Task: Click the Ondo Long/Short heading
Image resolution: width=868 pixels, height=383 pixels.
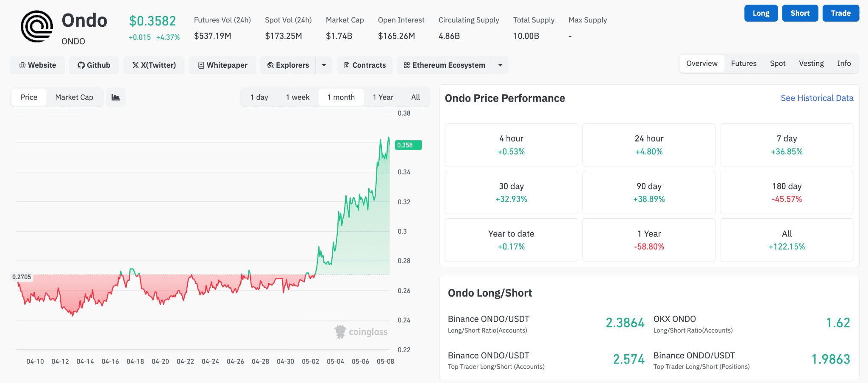Action: [x=490, y=293]
